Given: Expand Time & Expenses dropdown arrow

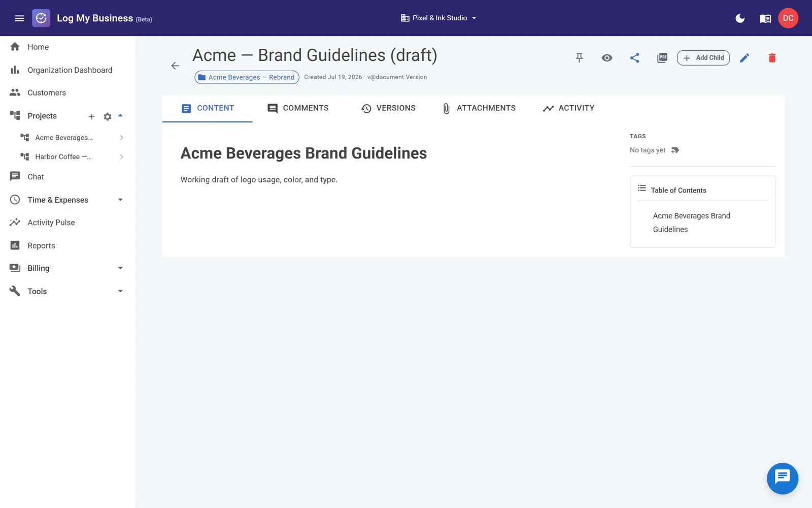Looking at the screenshot, I should point(120,200).
